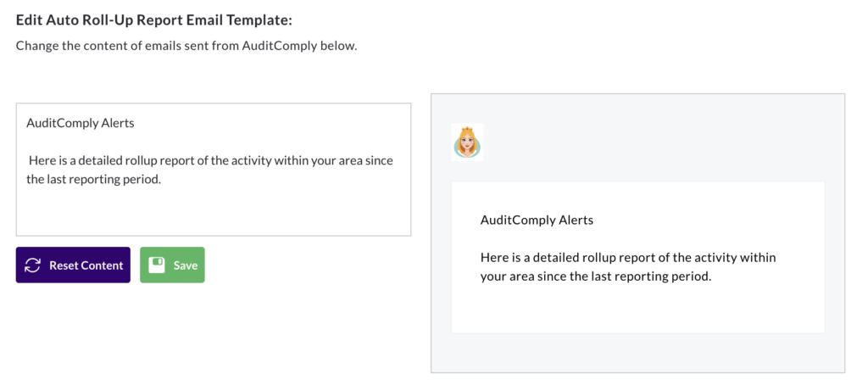The image size is (868, 391).
Task: Click the gray preview panel background
Action: (x=637, y=353)
